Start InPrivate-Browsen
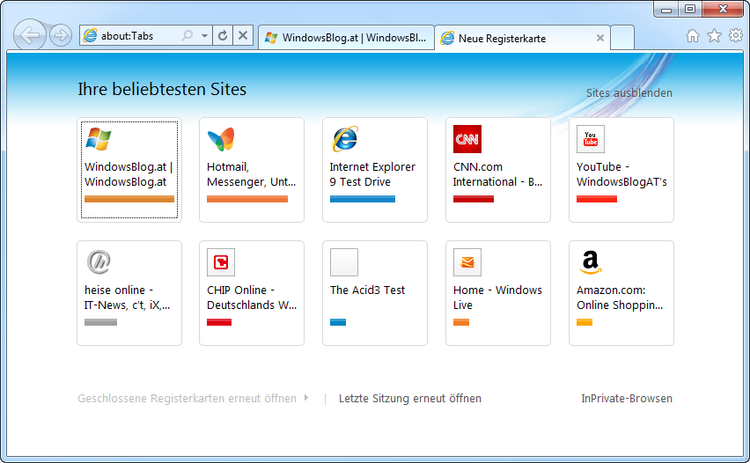 click(627, 398)
